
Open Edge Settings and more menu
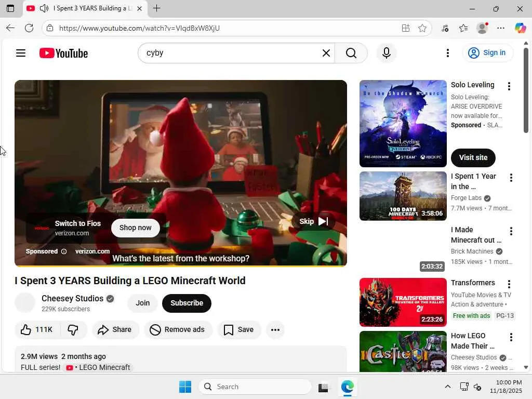500,28
